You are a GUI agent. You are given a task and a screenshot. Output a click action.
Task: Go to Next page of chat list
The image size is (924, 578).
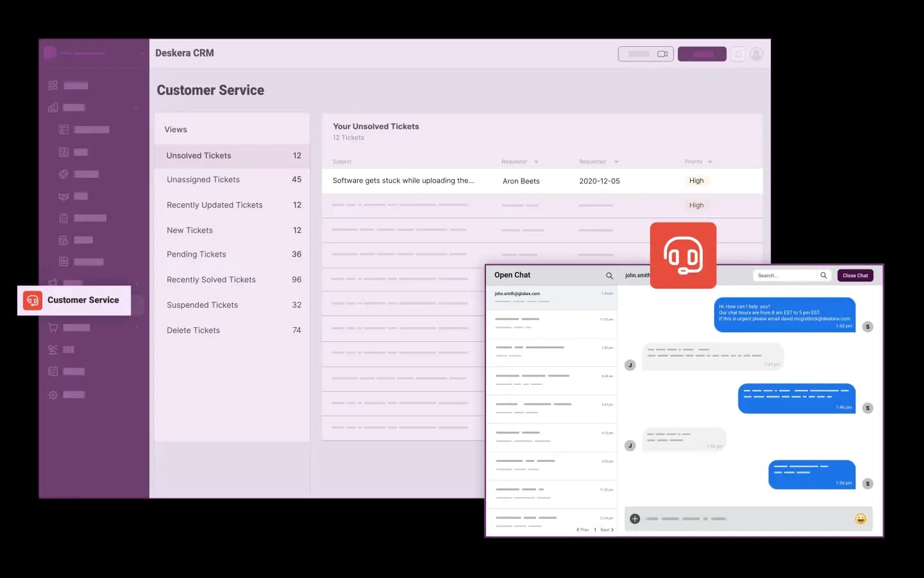tap(607, 530)
